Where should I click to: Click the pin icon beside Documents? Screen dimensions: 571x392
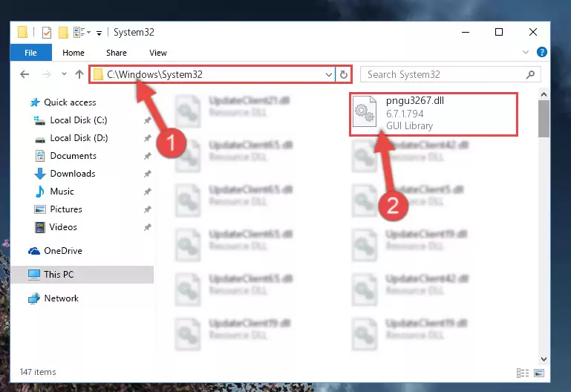pyautogui.click(x=147, y=156)
